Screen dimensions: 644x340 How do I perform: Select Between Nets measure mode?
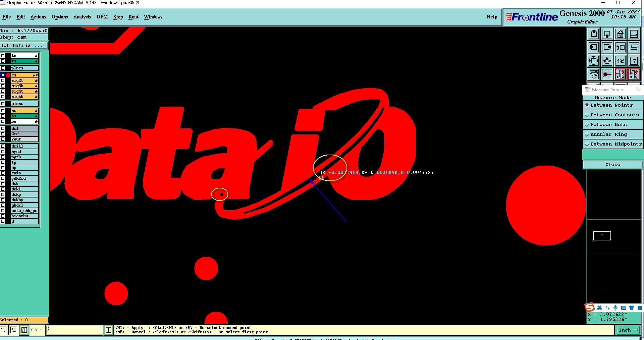pos(613,124)
